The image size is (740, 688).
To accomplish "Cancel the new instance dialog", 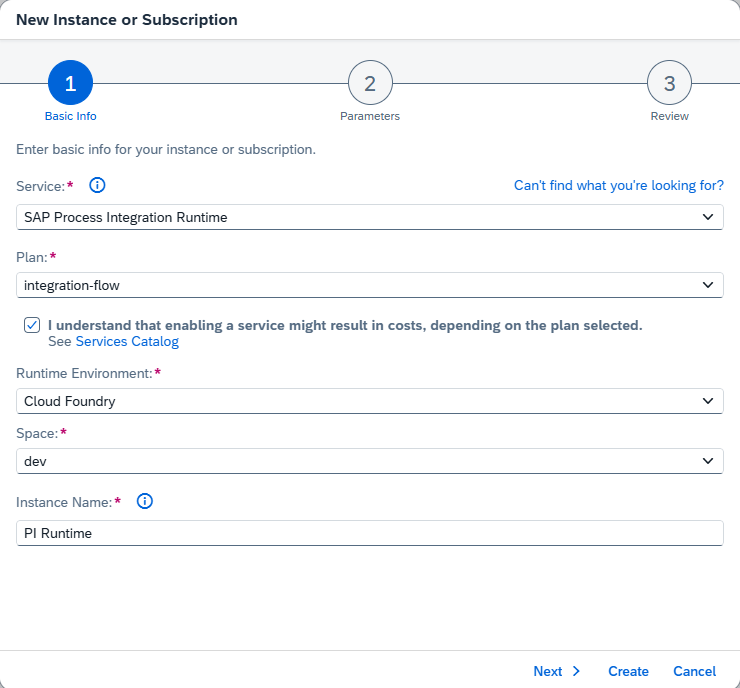I will [694, 671].
